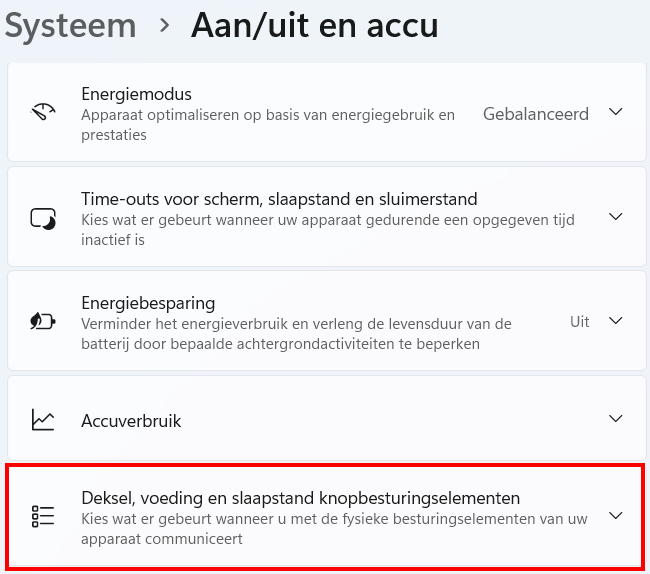Click the Accuverbruik graph icon
The image size is (650, 574).
[42, 420]
